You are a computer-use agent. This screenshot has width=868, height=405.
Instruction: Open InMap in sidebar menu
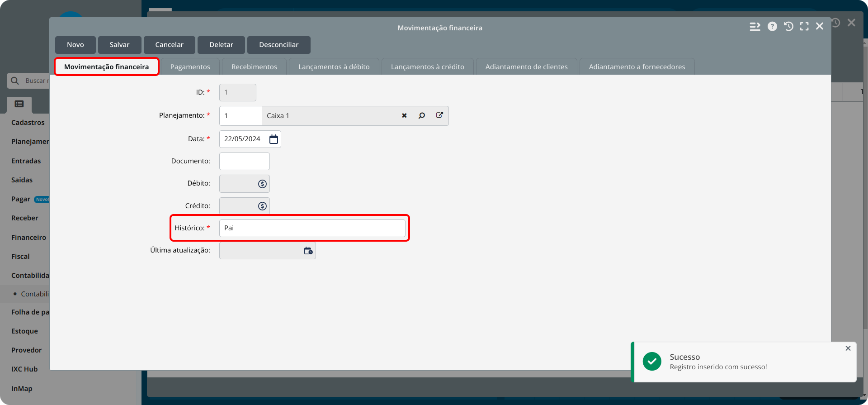click(22, 389)
